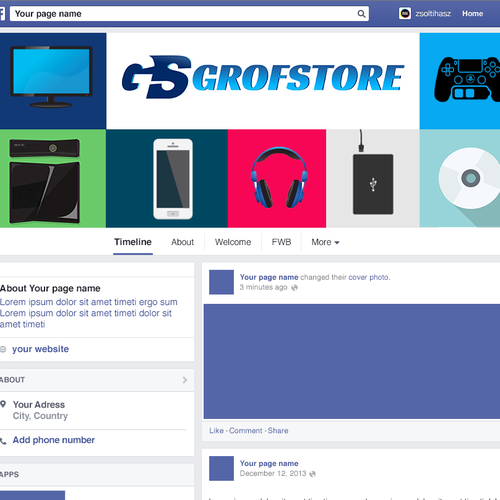The image size is (500, 500).
Task: Open the zsoltihasz profile avatar icon
Action: click(405, 14)
